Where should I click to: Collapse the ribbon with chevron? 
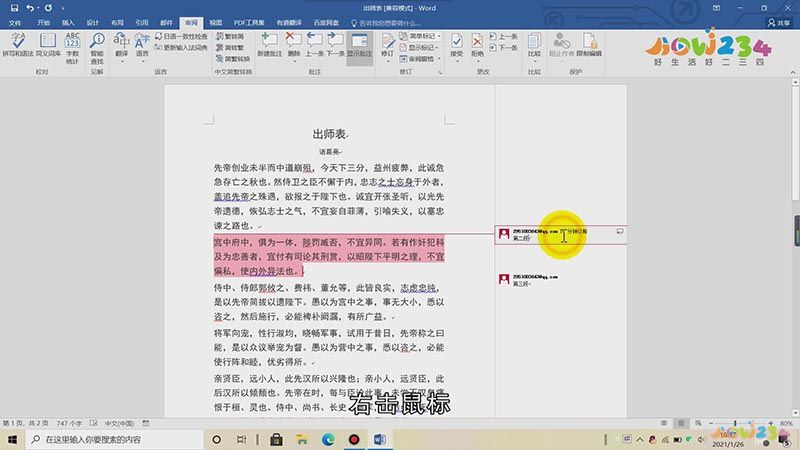(x=793, y=72)
